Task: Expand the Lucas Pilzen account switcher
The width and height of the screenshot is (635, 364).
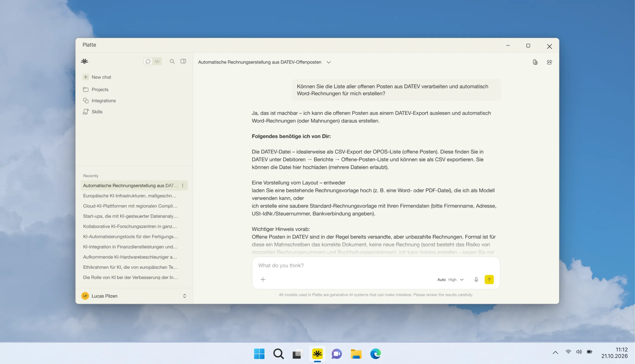Action: pyautogui.click(x=184, y=296)
